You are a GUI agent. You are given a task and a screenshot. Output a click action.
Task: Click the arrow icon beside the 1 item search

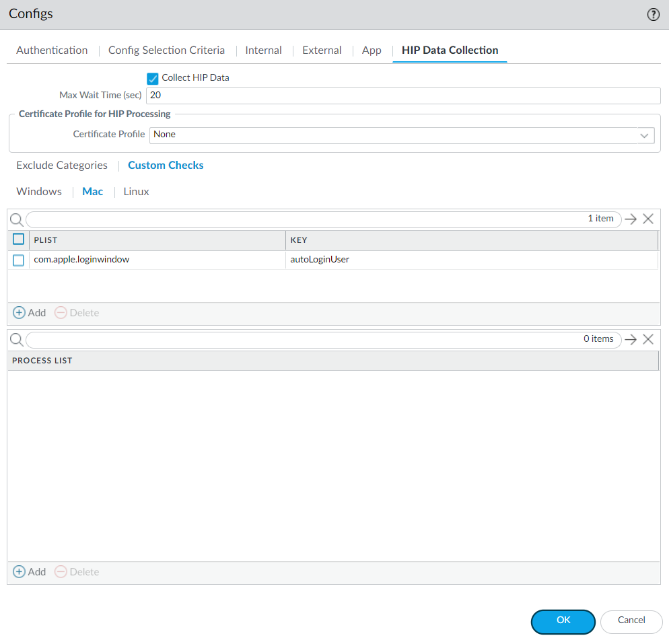pos(631,219)
